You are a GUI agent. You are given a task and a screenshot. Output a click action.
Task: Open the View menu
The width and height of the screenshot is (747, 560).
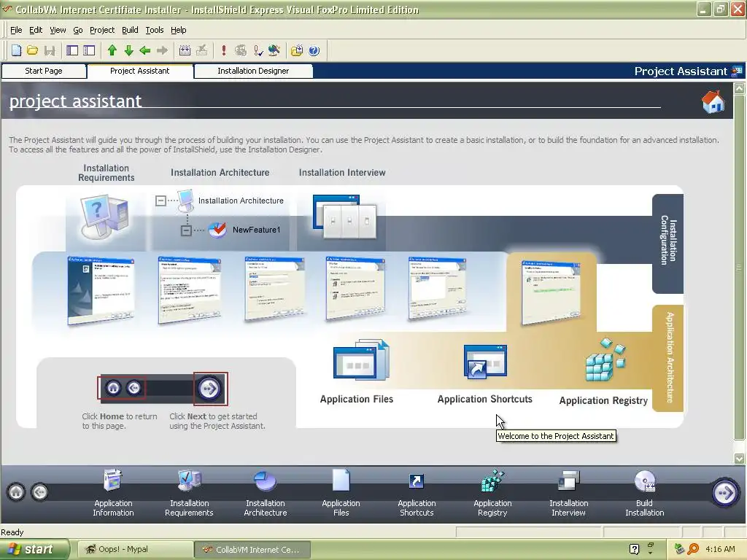click(58, 30)
